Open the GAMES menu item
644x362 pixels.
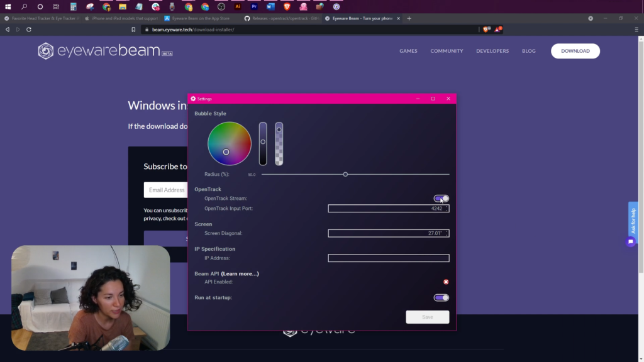click(408, 51)
